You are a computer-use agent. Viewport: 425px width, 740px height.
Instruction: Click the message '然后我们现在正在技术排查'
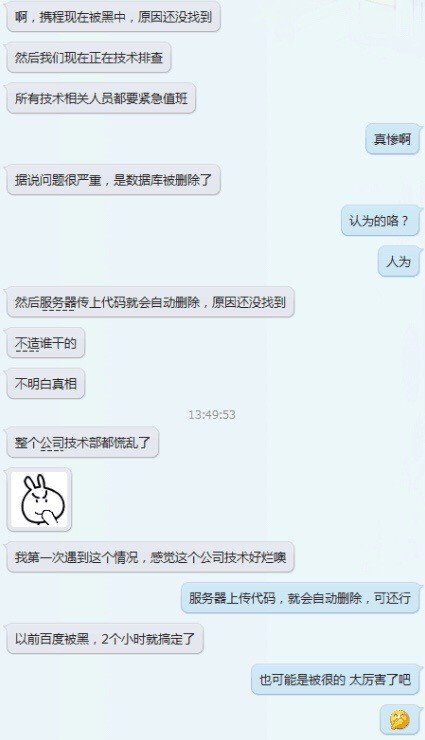(89, 58)
